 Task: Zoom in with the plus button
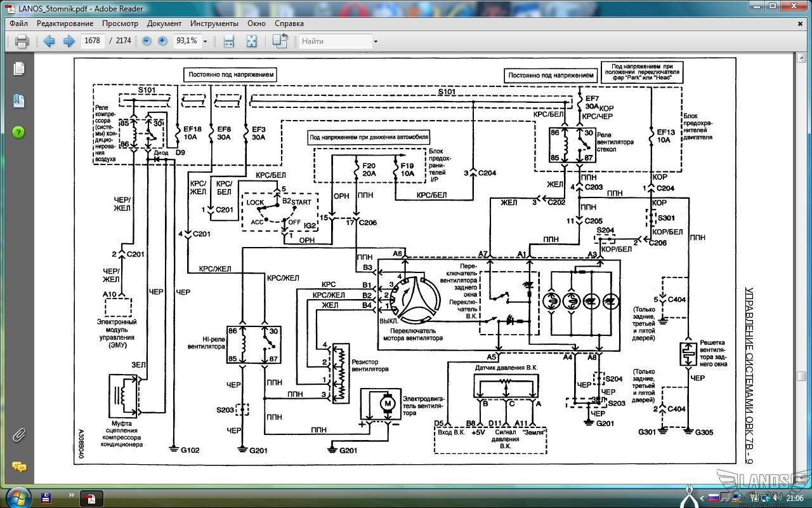point(162,41)
